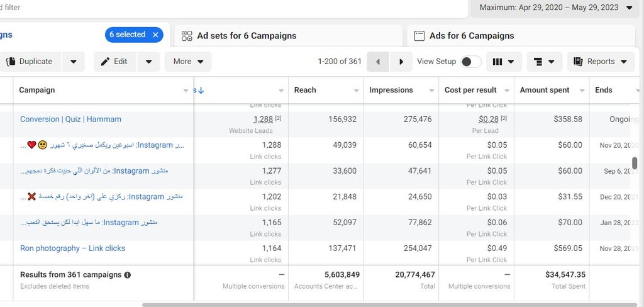The width and height of the screenshot is (644, 307).
Task: Go to the next results page arrow
Action: click(401, 62)
